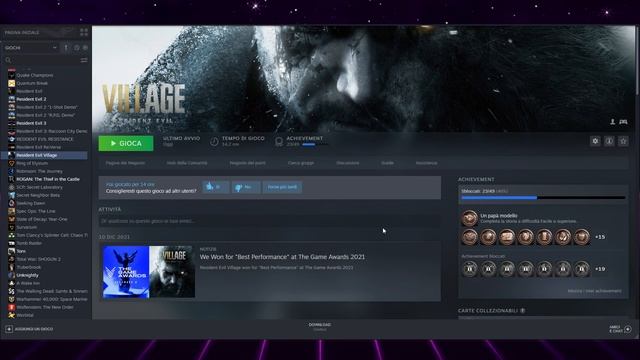Open the Negozio dei punti tab
This screenshot has width=640, height=360.
tap(247, 163)
